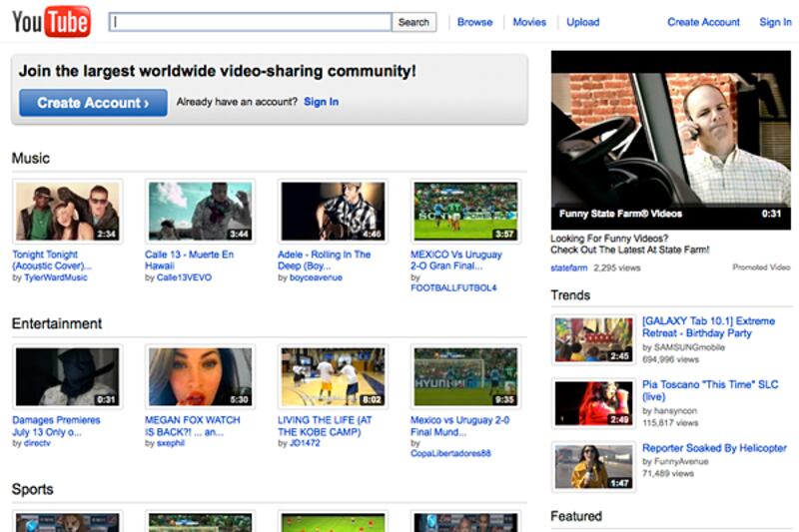Focus the search input field
Screen dimensions: 799x532
point(251,22)
